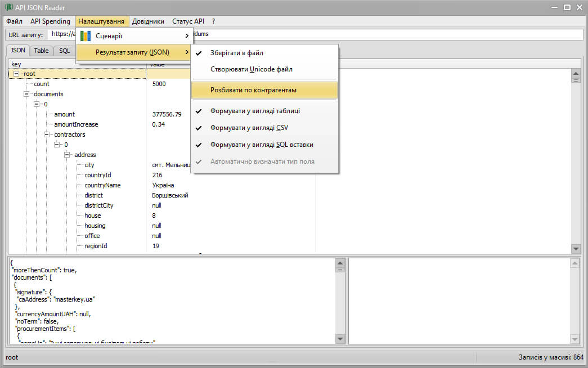Open the Статус API menu
588x368 pixels.
click(x=188, y=21)
